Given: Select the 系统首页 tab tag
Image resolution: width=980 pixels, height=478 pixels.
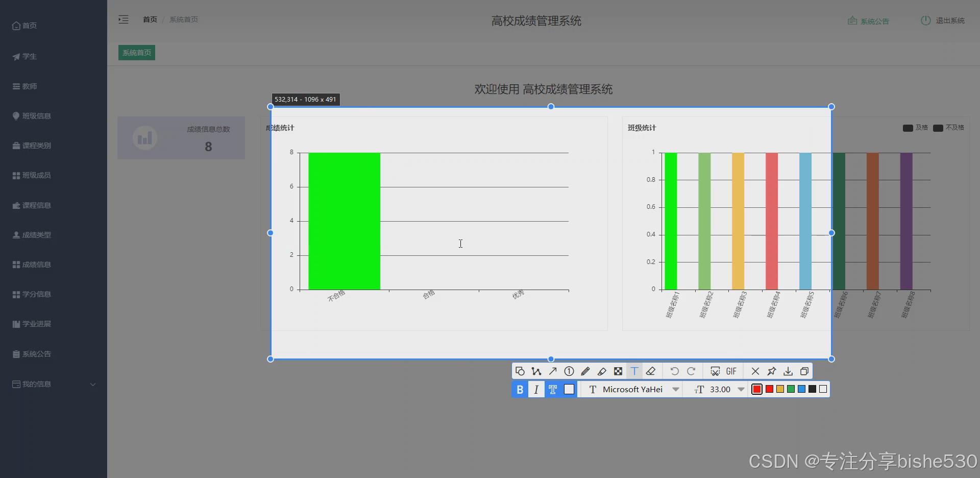Looking at the screenshot, I should click(x=137, y=53).
